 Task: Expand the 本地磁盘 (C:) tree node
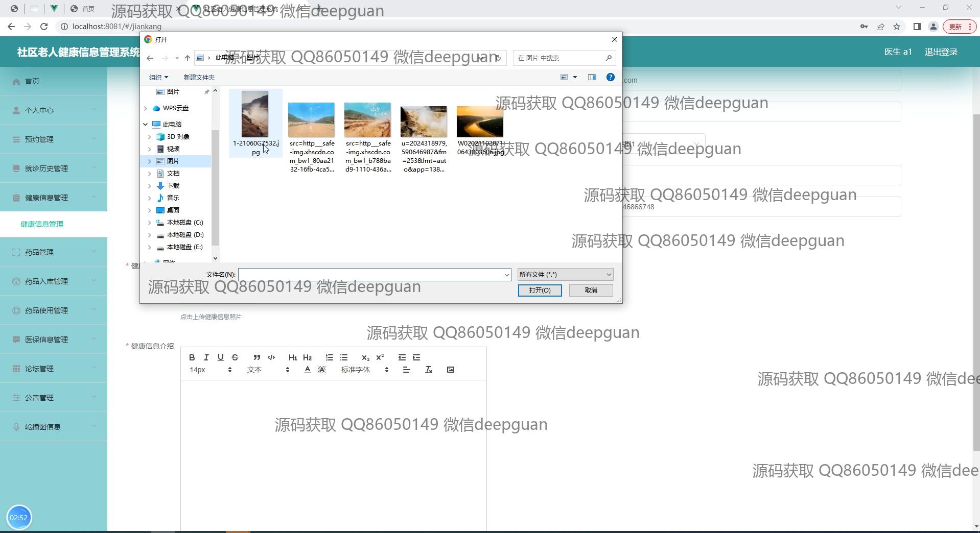[149, 223]
